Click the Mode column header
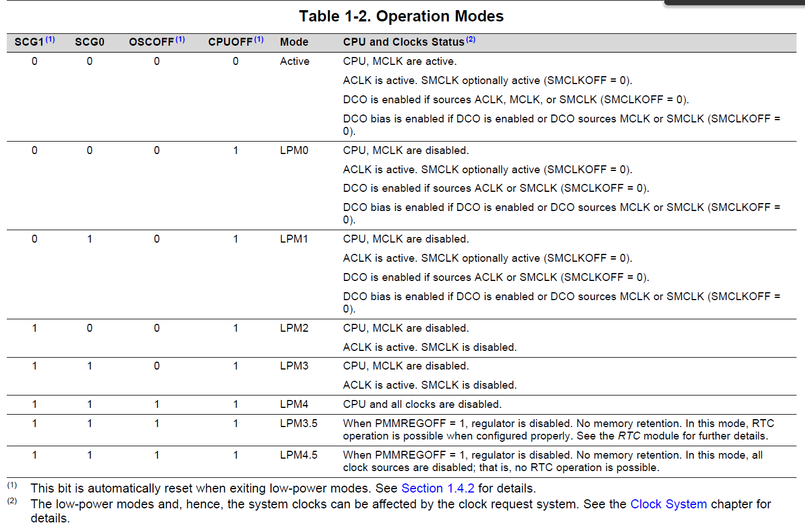Image resolution: width=805 pixels, height=532 pixels. coord(294,42)
